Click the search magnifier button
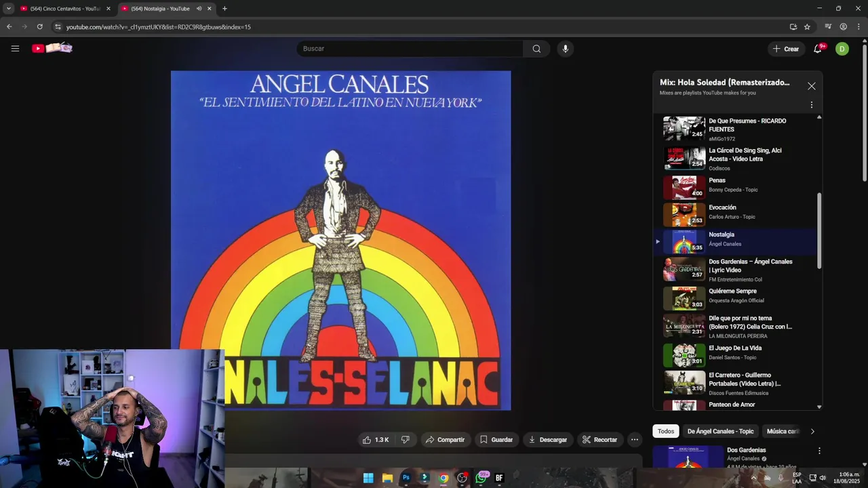This screenshot has height=488, width=868. pyautogui.click(x=536, y=49)
